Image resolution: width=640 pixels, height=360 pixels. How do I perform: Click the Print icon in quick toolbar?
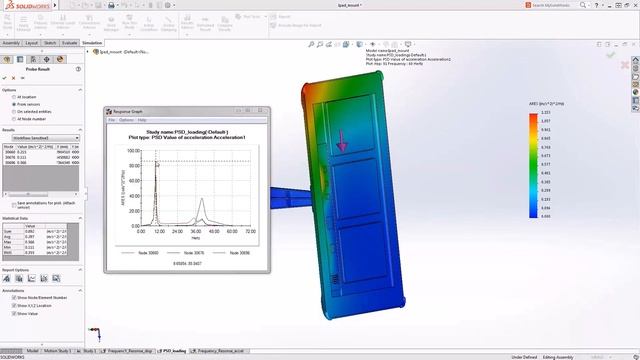(x=111, y=5)
